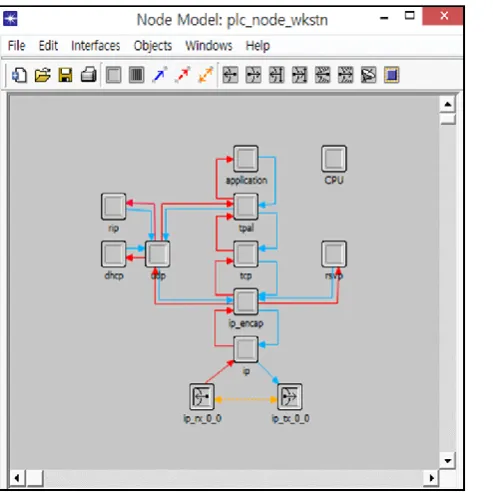Open a file with the folder icon
Image resolution: width=493 pixels, height=495 pixels.
coord(42,75)
